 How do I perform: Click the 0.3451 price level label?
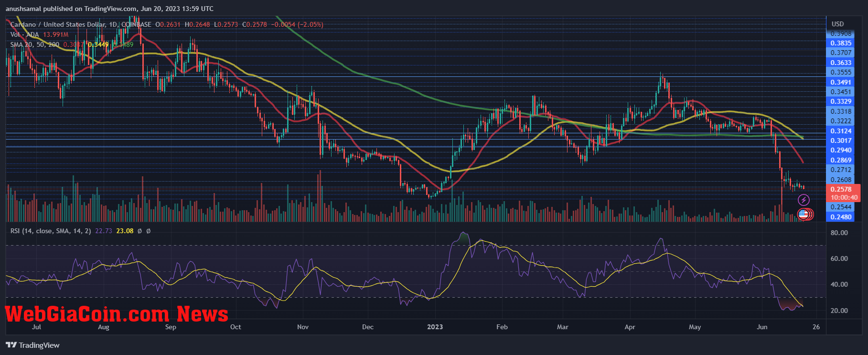click(x=841, y=92)
